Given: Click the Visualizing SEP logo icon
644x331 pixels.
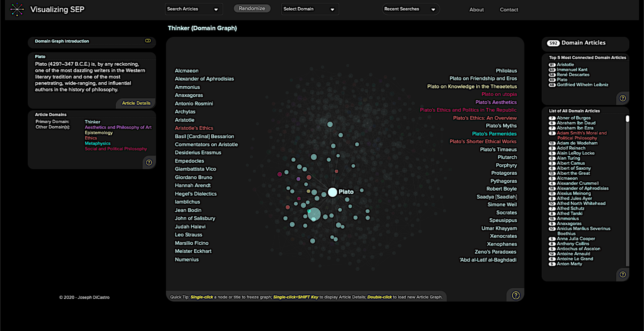Looking at the screenshot, I should [17, 9].
